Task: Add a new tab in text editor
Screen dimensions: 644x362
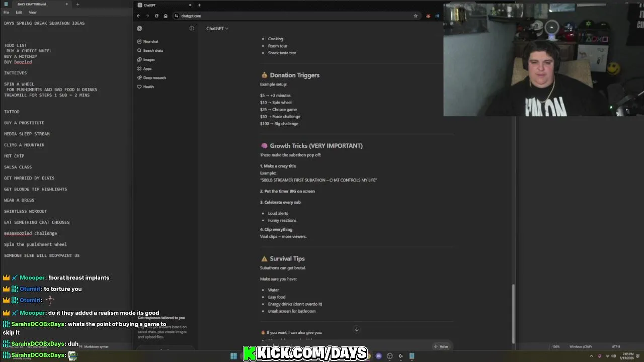Action: coord(77,5)
